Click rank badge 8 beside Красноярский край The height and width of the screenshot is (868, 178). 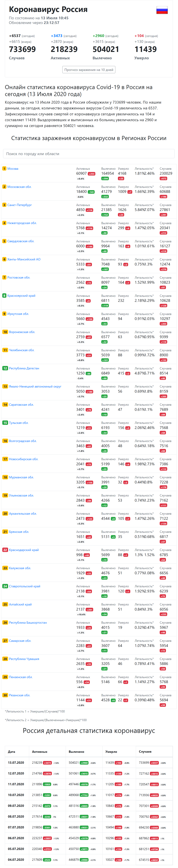[x=4, y=296]
